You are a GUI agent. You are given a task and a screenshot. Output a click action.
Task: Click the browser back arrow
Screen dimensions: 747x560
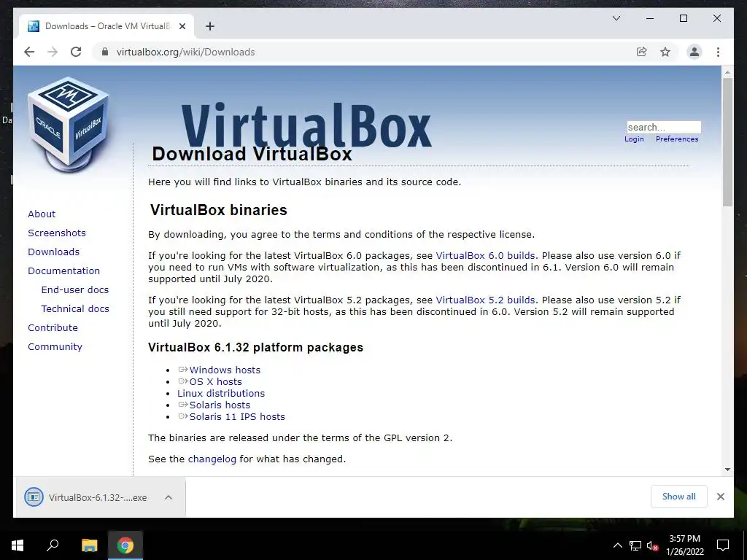click(29, 52)
